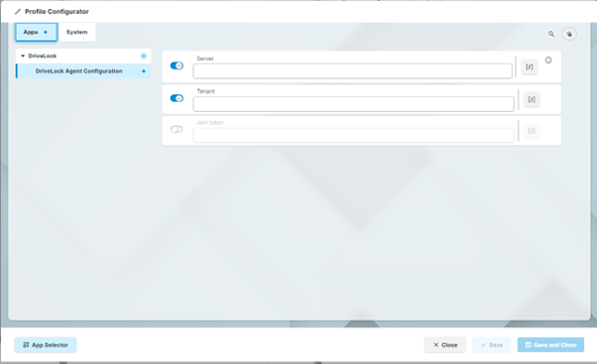Image resolution: width=597 pixels, height=364 pixels.
Task: Click the search magnifier icon
Action: [x=551, y=34]
